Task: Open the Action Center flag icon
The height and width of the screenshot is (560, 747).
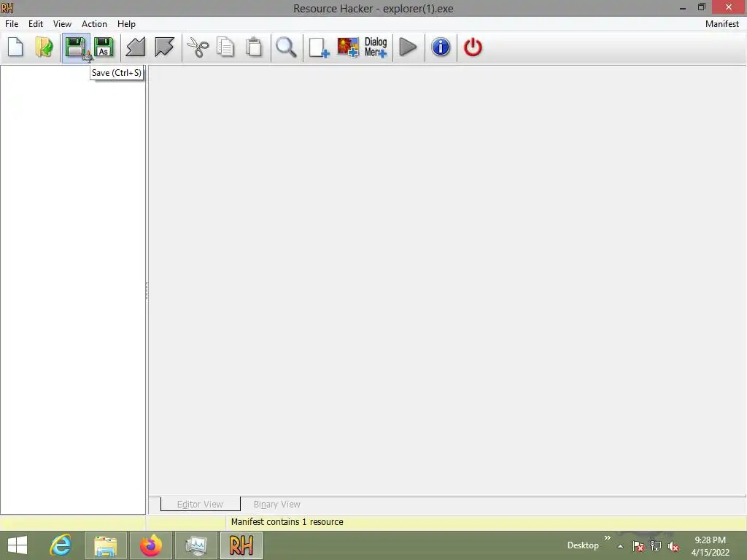Action: (638, 546)
